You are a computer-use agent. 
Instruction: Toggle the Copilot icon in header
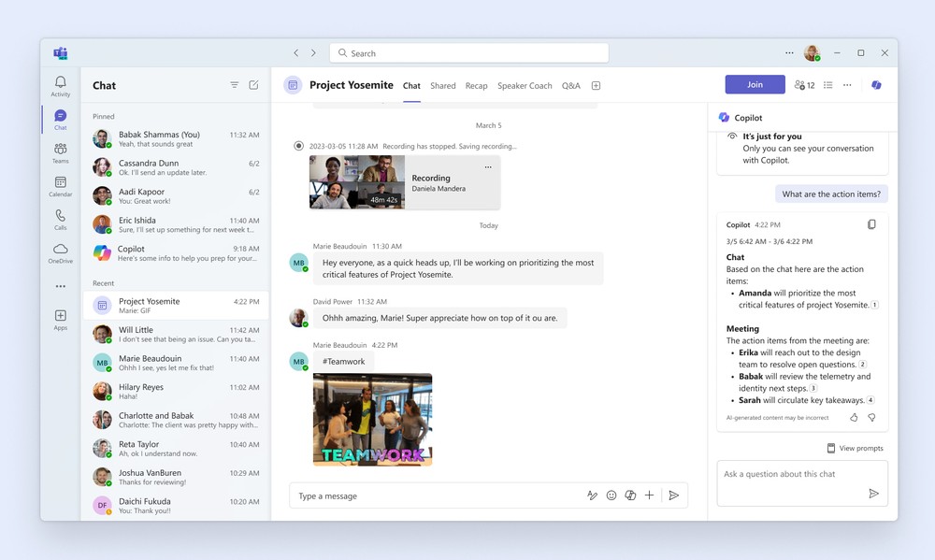(876, 85)
